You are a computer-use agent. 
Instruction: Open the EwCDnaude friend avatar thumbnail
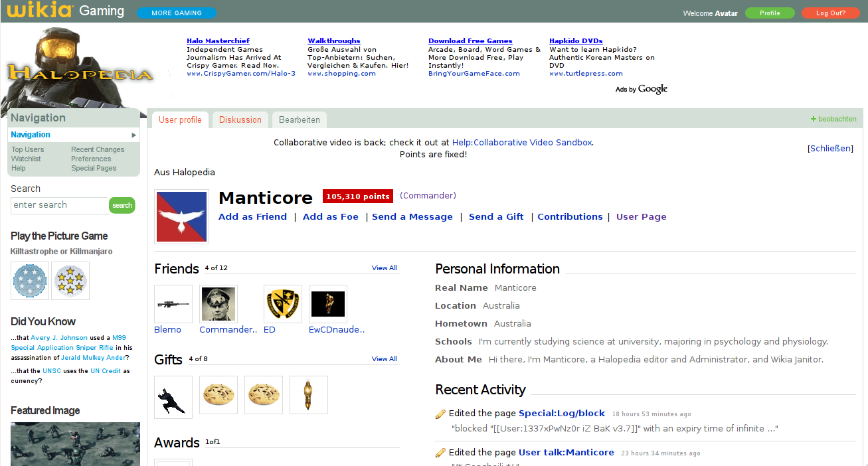click(x=328, y=304)
